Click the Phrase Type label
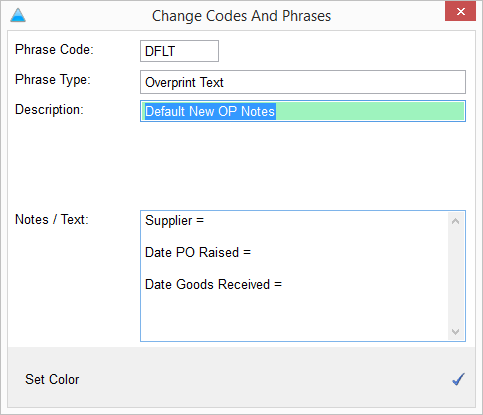Screen dimensions: 483x415 53,80
